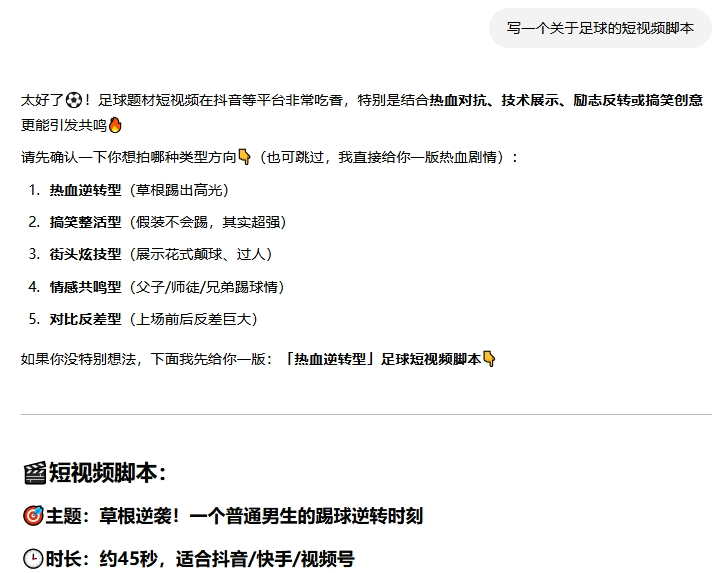Click the user message bubble about 足球短视频脚本
Screen dimensions: 722x573
pos(600,28)
